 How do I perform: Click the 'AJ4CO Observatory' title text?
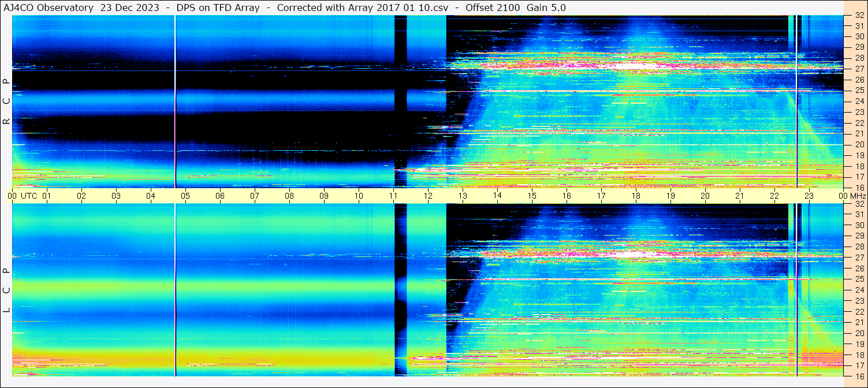pyautogui.click(x=49, y=8)
